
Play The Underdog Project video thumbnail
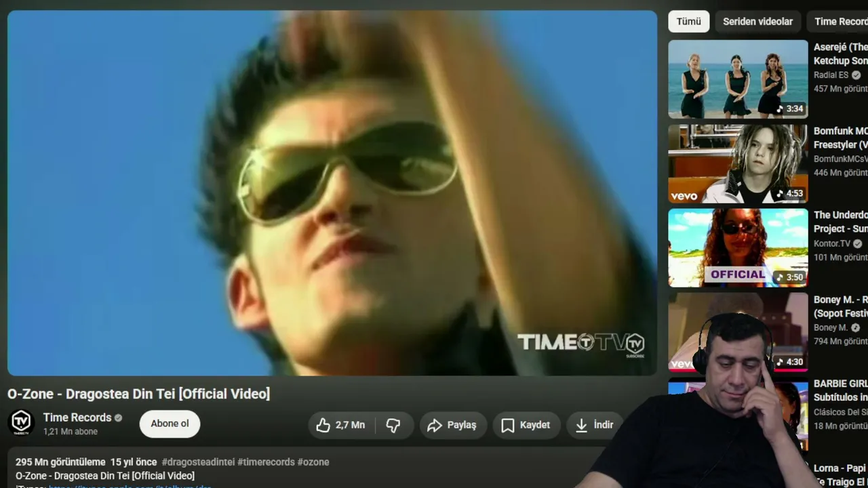click(738, 248)
